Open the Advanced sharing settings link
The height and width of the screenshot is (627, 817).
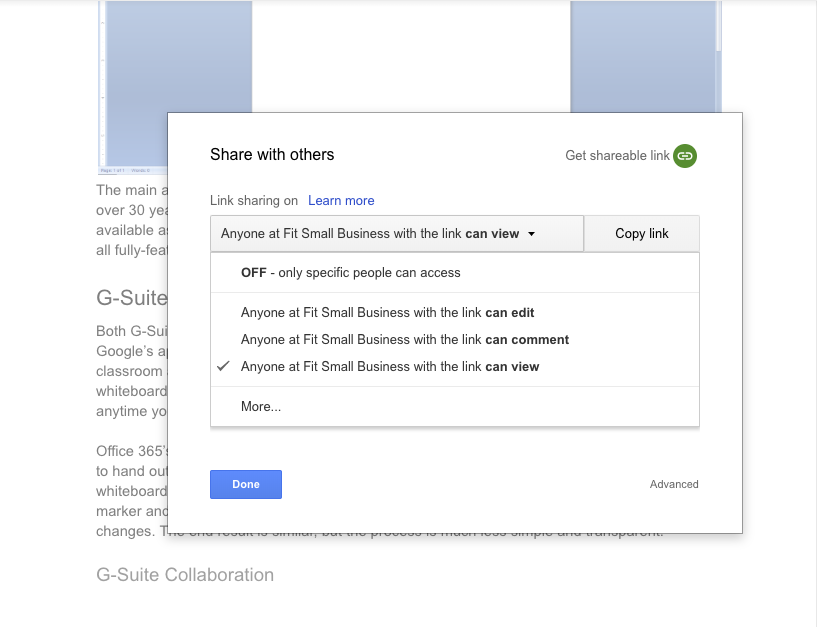click(674, 484)
